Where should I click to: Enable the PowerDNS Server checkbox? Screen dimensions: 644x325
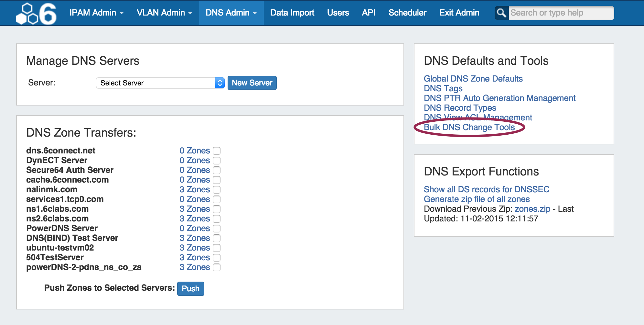(x=217, y=229)
